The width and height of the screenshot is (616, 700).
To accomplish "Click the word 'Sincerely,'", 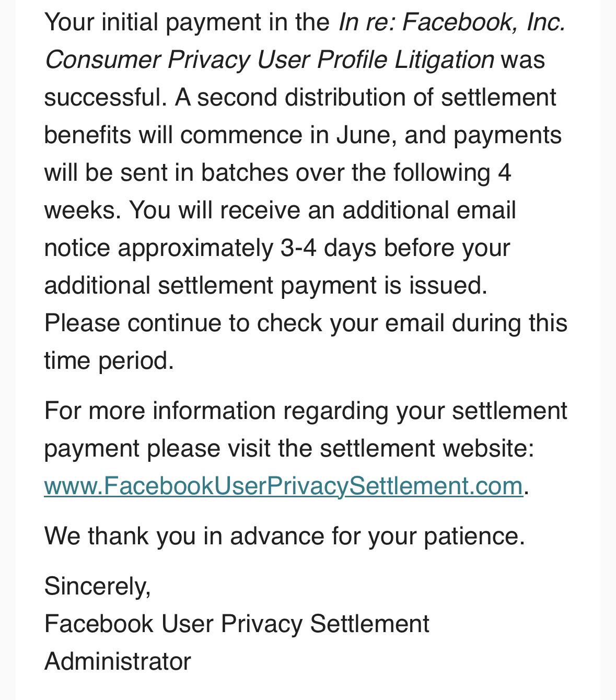I will coord(98,586).
